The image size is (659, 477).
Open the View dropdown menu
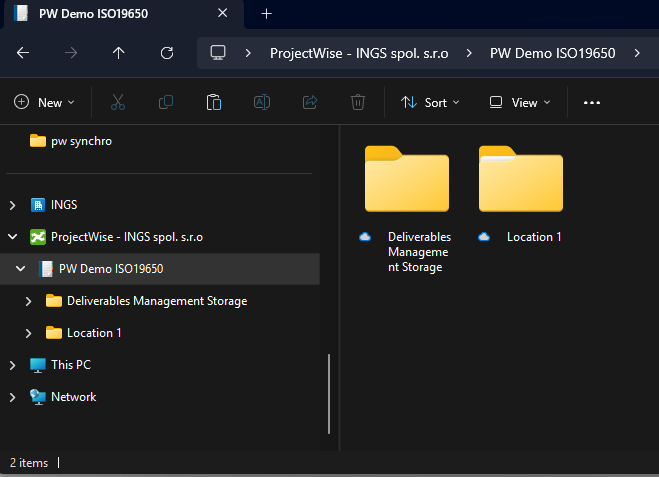click(x=520, y=103)
